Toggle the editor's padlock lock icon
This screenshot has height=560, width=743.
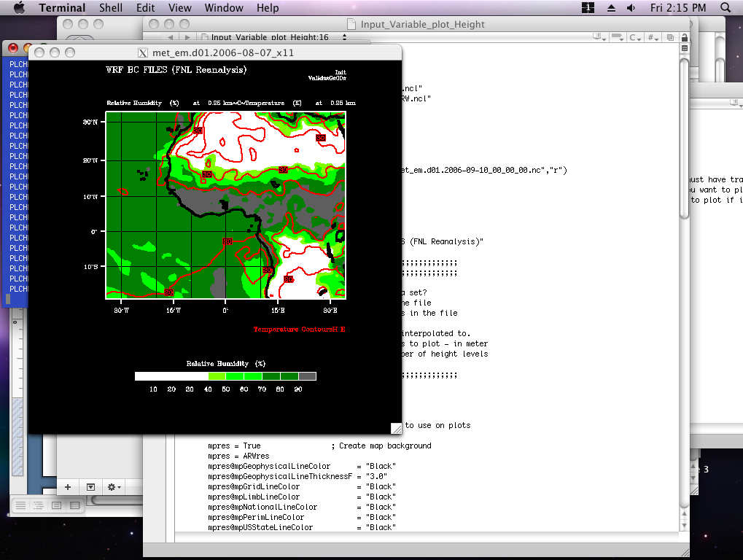point(685,38)
